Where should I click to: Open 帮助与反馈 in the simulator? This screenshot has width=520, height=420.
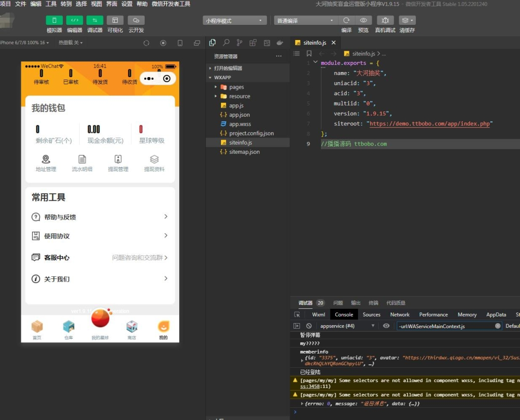point(100,217)
